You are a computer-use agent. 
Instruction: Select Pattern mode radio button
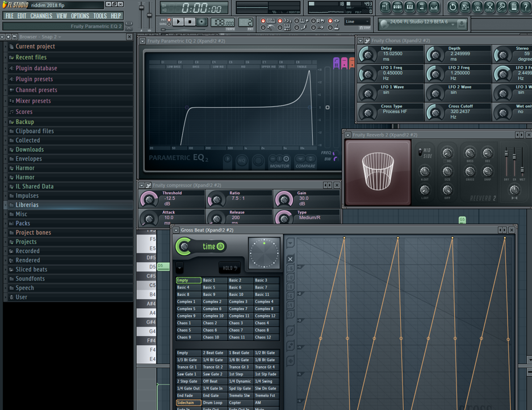tap(169, 20)
